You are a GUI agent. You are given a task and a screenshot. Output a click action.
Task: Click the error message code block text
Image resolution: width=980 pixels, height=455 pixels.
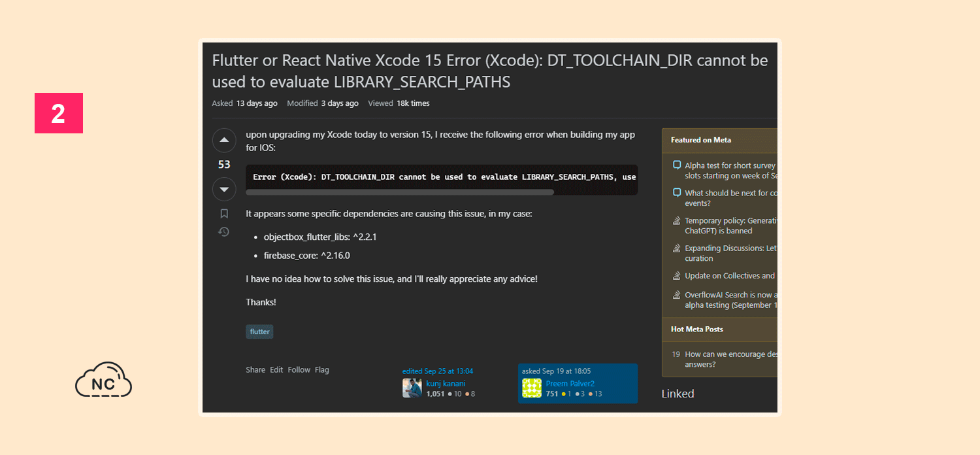point(444,177)
